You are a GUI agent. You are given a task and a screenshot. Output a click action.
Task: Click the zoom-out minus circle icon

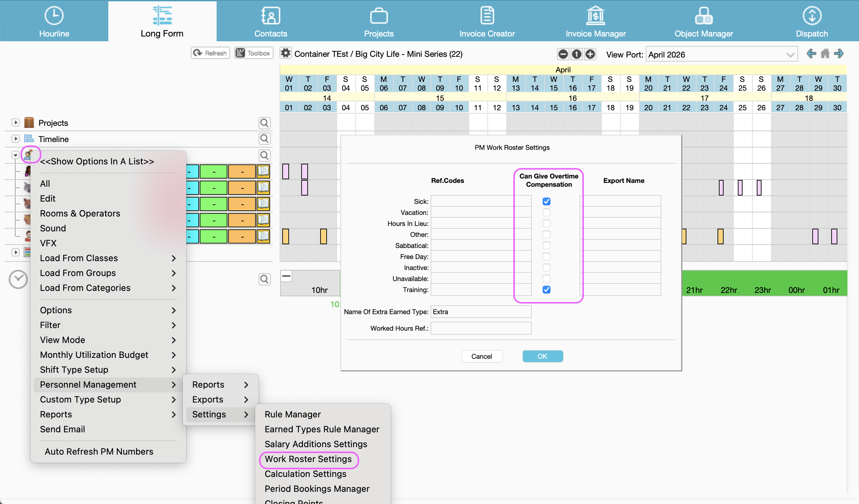pyautogui.click(x=563, y=54)
